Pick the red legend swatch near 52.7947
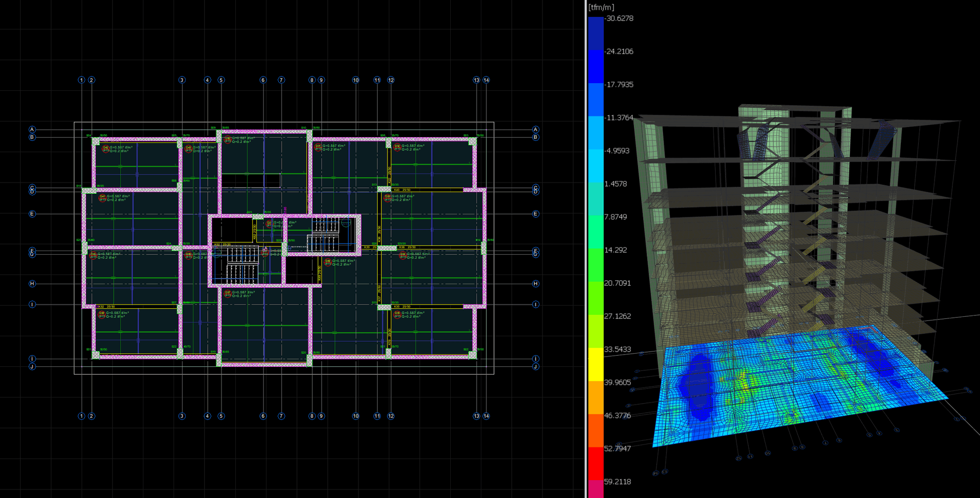Image resolution: width=980 pixels, height=498 pixels. point(596,463)
